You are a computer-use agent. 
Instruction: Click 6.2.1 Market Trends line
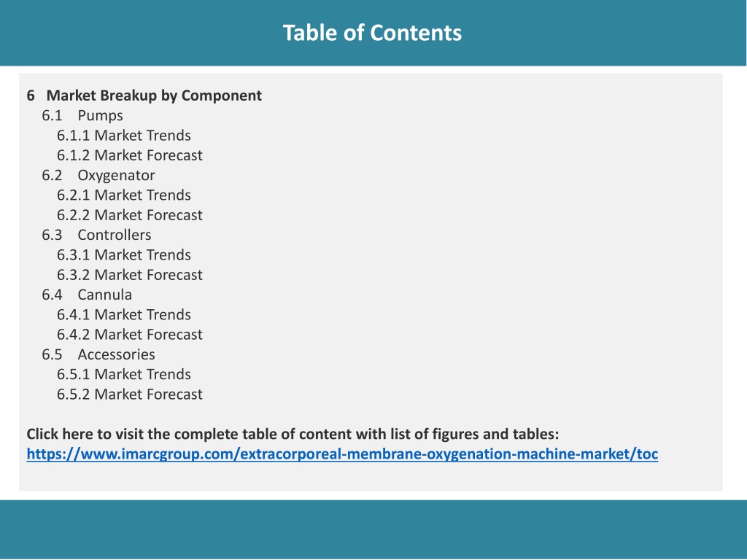[x=124, y=195]
